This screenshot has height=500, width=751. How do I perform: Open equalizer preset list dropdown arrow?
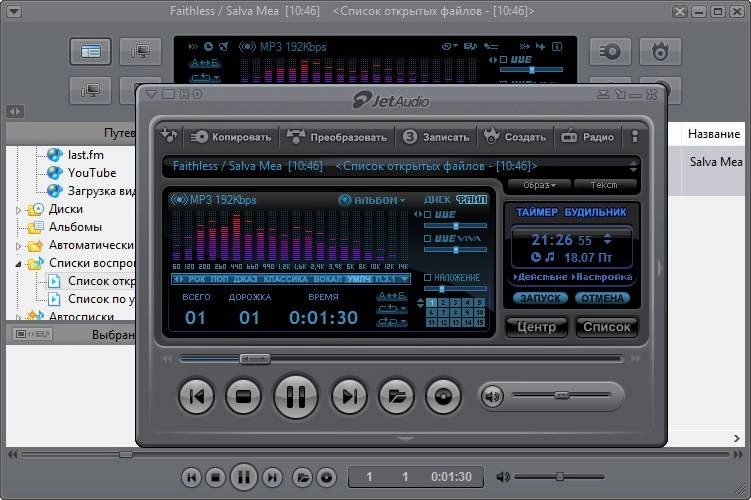pos(405,279)
